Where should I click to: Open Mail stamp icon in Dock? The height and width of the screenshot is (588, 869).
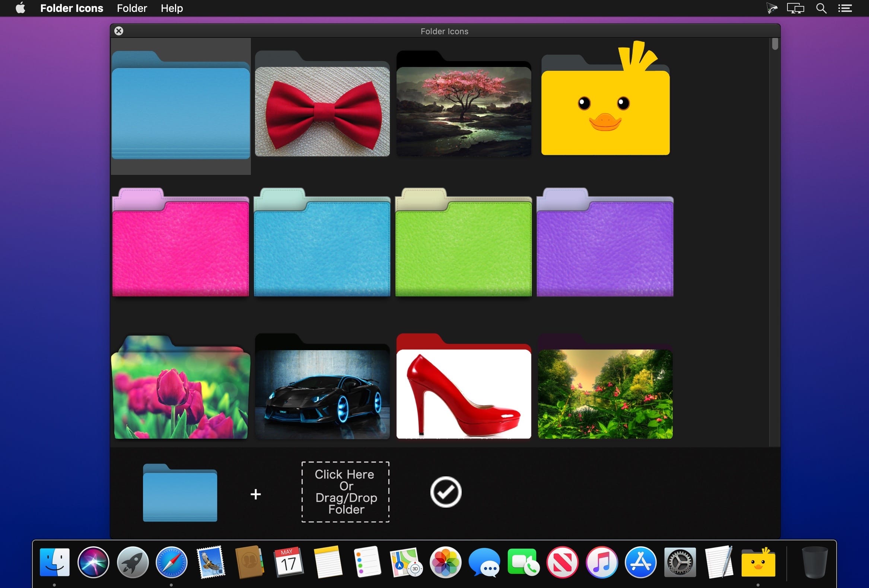pyautogui.click(x=211, y=562)
